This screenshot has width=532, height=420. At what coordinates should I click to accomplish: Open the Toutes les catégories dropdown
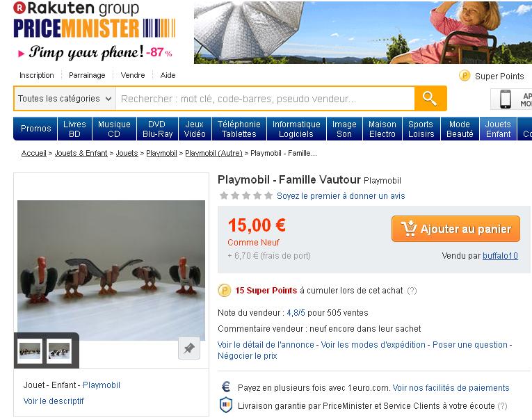(x=65, y=99)
